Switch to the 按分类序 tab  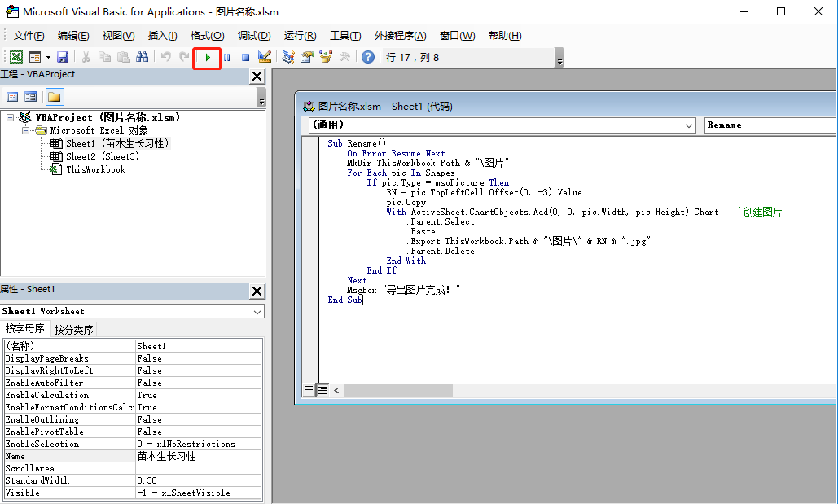point(74,329)
